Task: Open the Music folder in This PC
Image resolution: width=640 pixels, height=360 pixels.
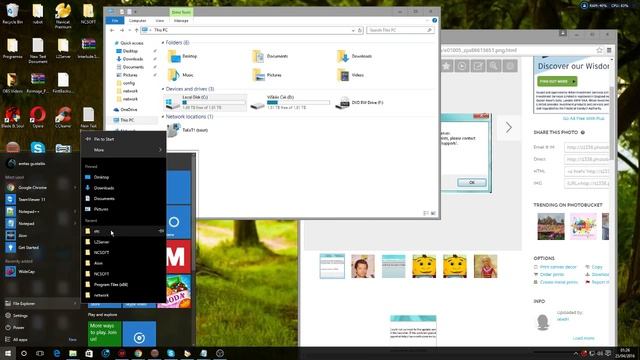Action: (181, 75)
